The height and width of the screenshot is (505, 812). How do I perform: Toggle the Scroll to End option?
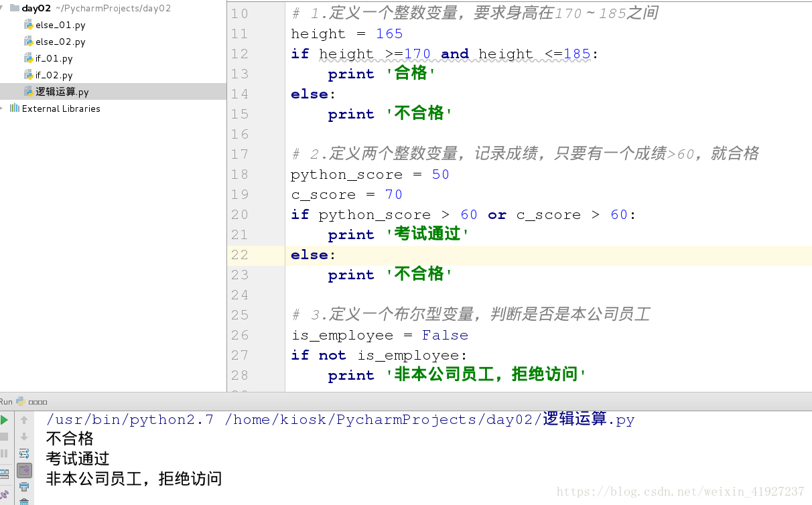pyautogui.click(x=25, y=470)
